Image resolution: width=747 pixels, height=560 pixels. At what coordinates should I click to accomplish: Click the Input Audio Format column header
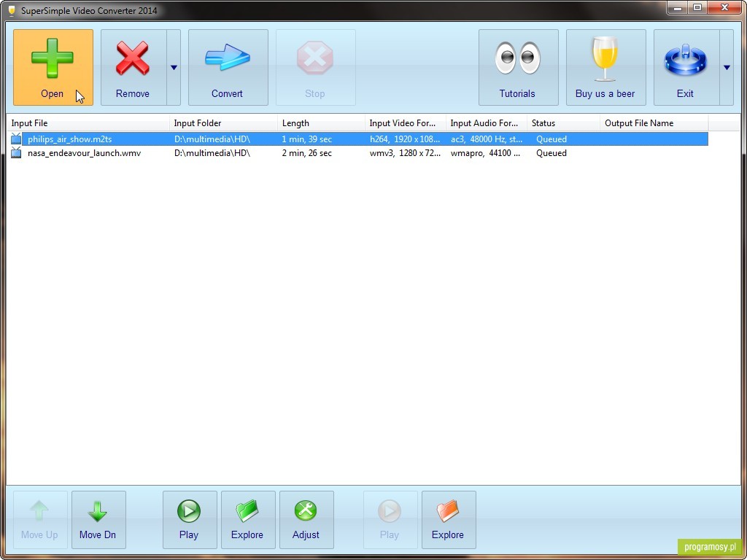coord(487,123)
